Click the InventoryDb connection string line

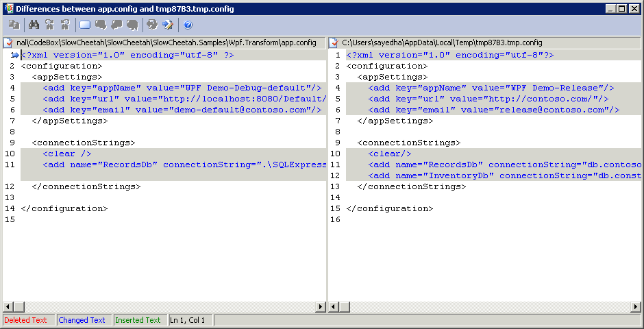coord(505,175)
